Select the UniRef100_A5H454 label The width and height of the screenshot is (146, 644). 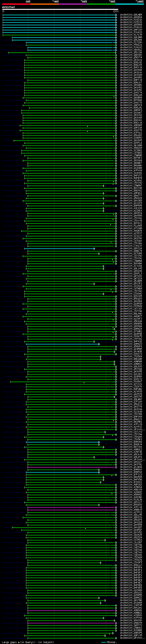click(131, 324)
